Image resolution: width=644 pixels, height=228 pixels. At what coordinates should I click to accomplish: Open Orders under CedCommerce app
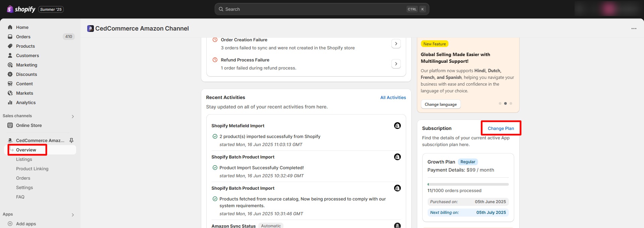[23, 178]
